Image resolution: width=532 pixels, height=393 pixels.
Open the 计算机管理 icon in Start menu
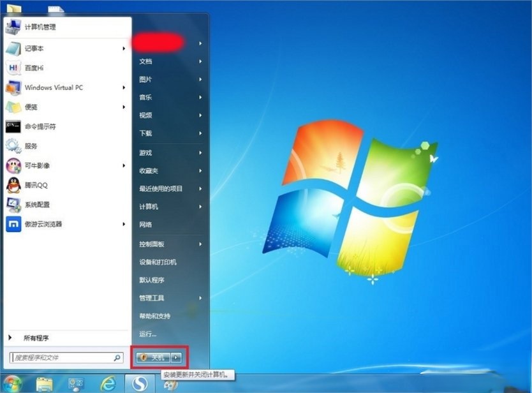(x=13, y=27)
